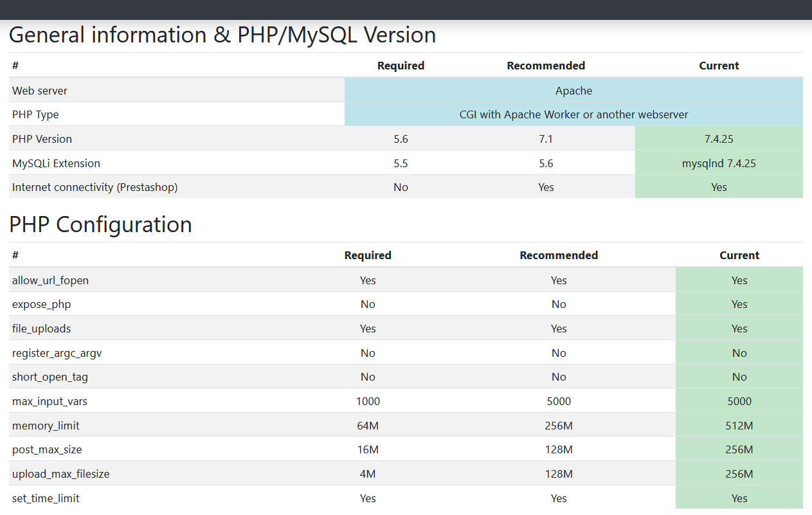Select the set_time_limit row label
This screenshot has height=515, width=812.
[x=46, y=498]
